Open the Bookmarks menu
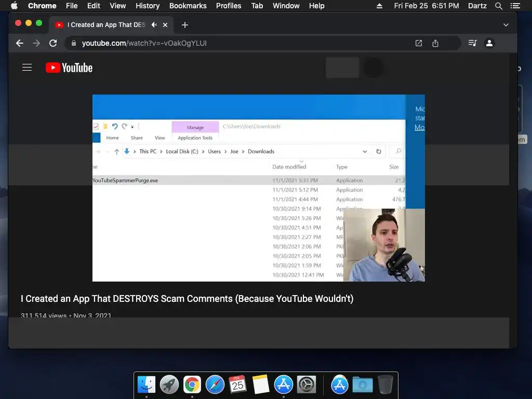 pyautogui.click(x=188, y=6)
